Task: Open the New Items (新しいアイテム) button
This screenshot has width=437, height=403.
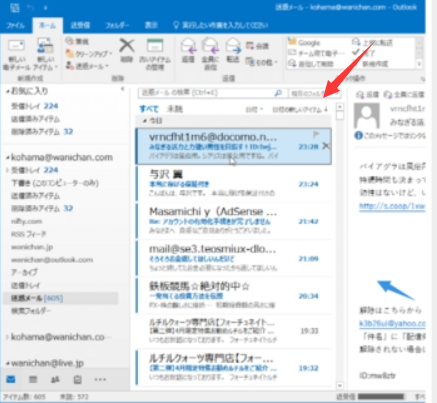Action: pos(45,54)
